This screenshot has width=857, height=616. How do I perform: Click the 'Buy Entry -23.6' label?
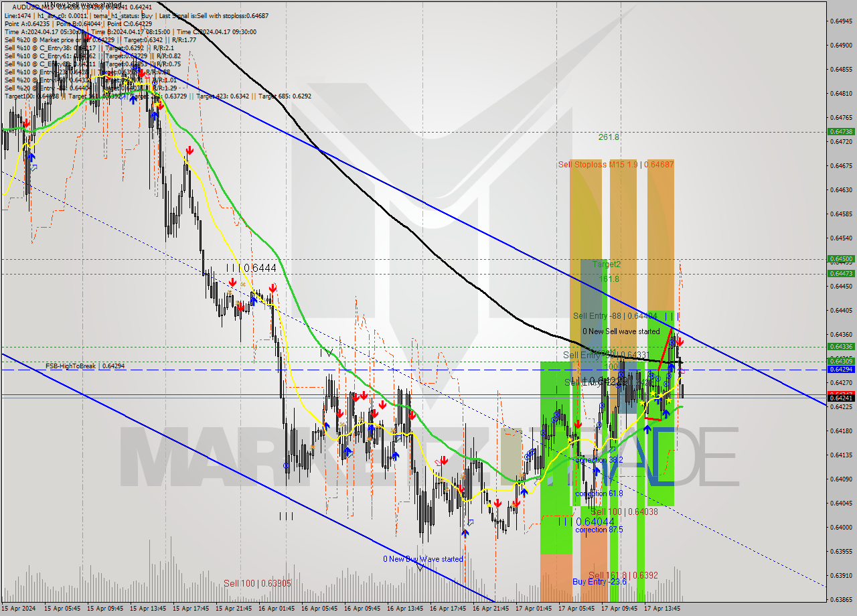coord(599,582)
